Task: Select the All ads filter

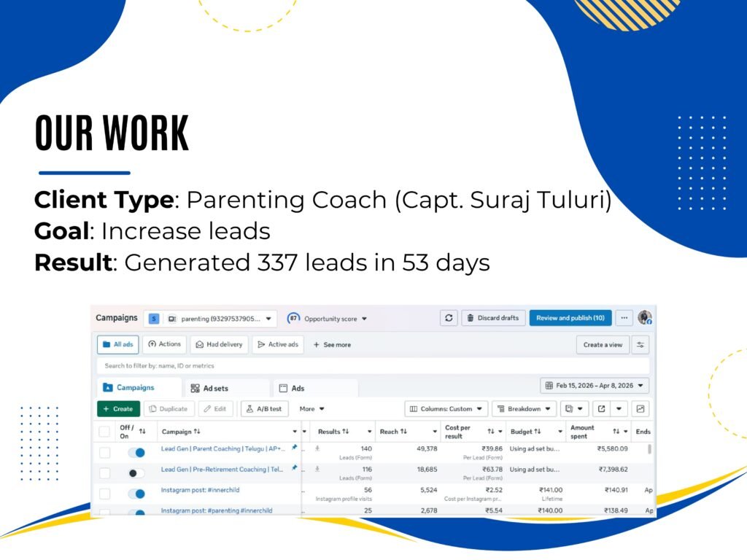Action: pyautogui.click(x=117, y=345)
